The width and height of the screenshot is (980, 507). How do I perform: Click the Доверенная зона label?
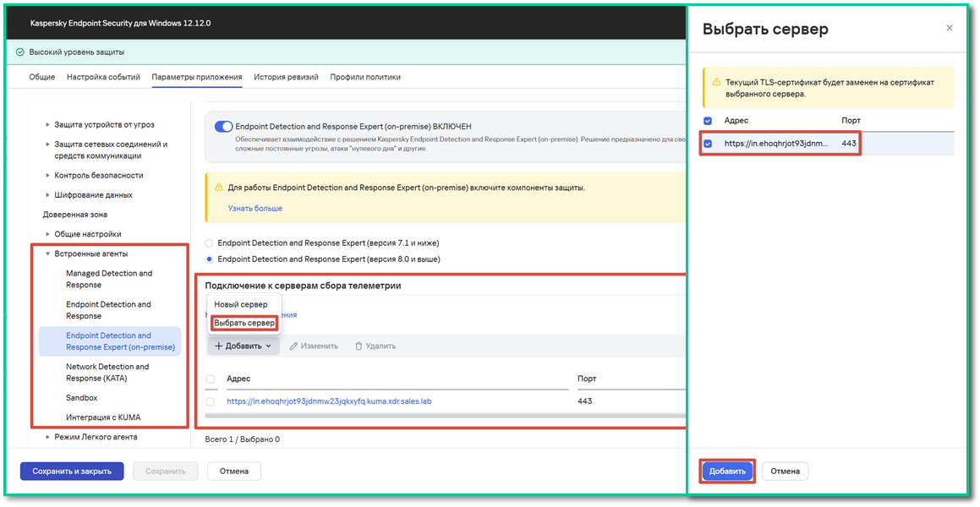point(75,215)
